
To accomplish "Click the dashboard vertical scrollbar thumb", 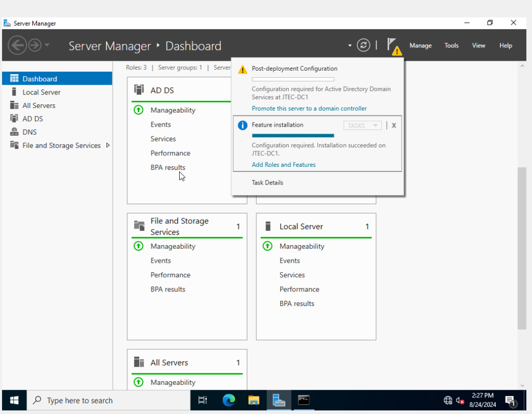I will 522,248.
